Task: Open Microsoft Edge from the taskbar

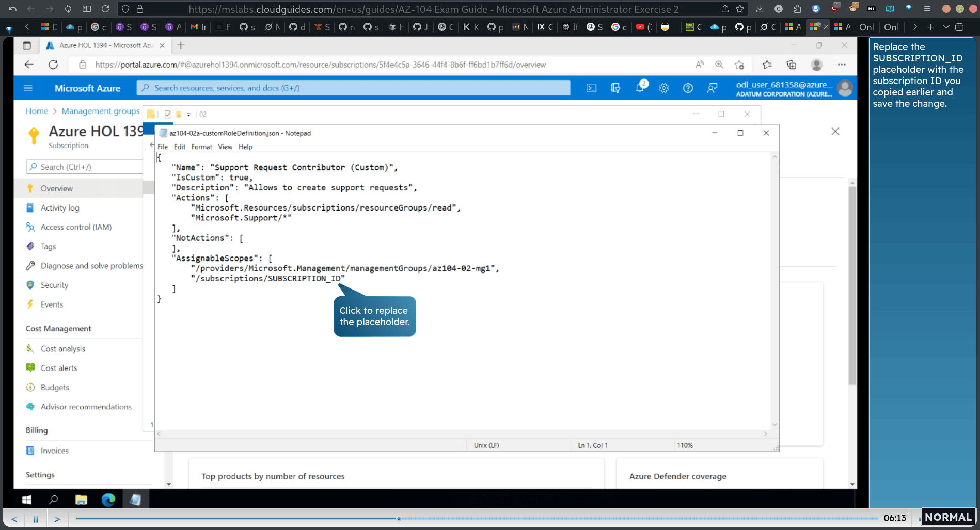Action: [108, 500]
